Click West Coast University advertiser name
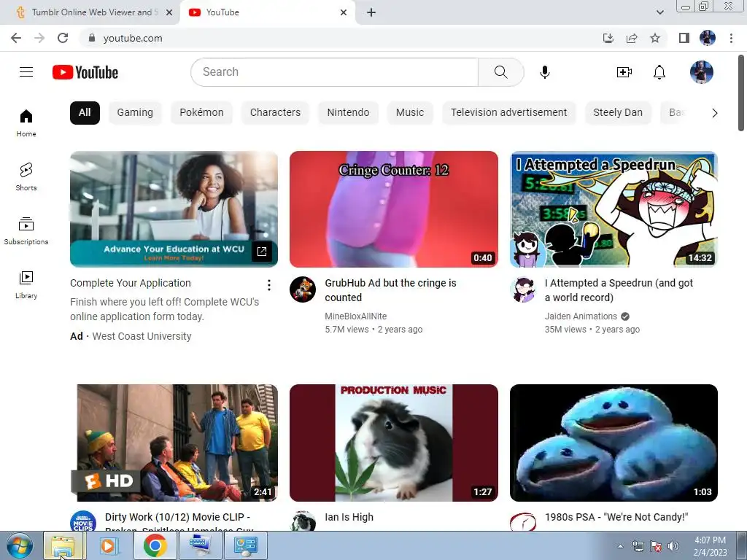The height and width of the screenshot is (560, 747). coord(142,336)
